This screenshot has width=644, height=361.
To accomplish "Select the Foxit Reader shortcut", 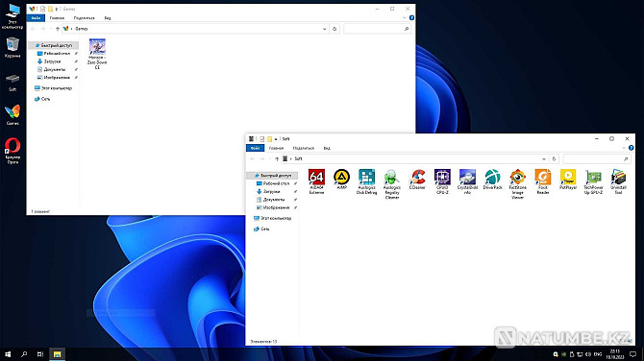I will click(543, 181).
